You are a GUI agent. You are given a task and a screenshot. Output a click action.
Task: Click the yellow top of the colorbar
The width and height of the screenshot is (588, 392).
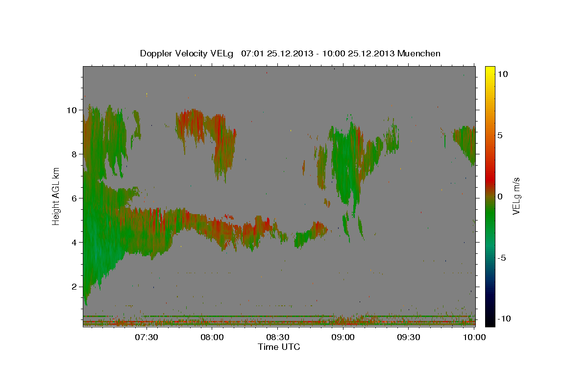click(490, 71)
